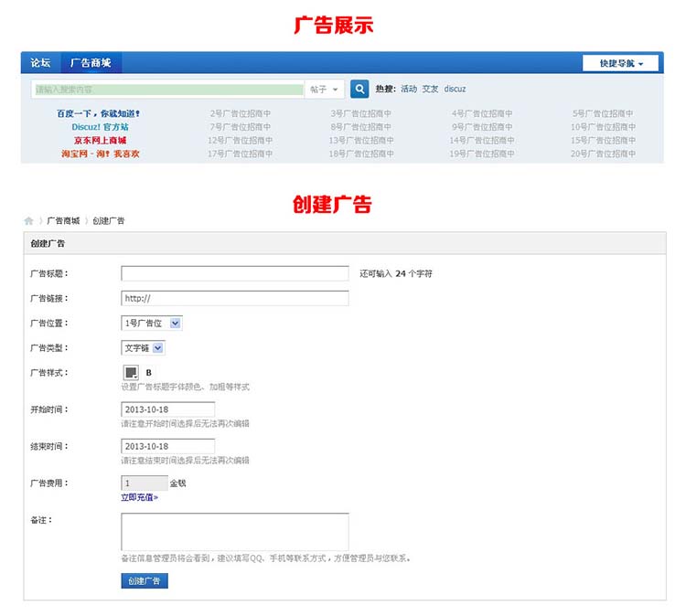
Task: Open the ad title color picker swatch
Action: (x=131, y=373)
